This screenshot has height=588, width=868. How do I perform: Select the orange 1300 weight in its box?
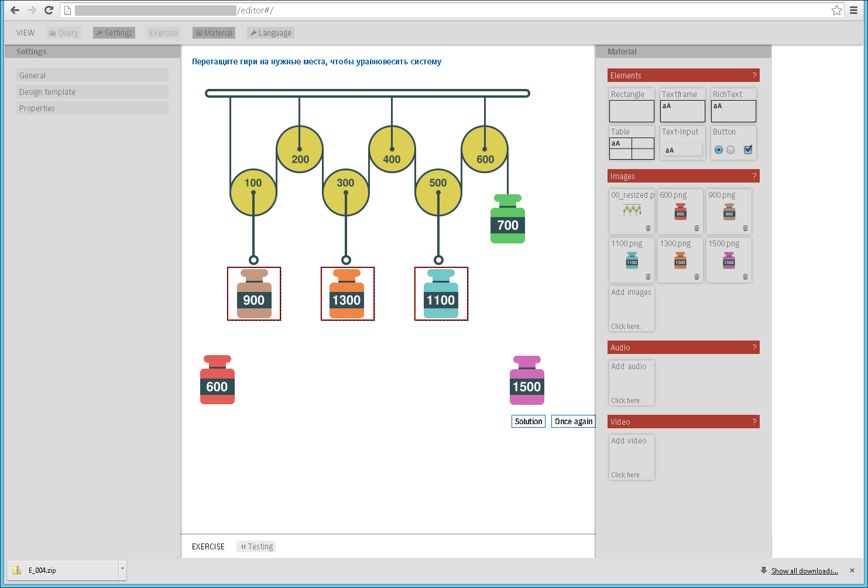(346, 294)
